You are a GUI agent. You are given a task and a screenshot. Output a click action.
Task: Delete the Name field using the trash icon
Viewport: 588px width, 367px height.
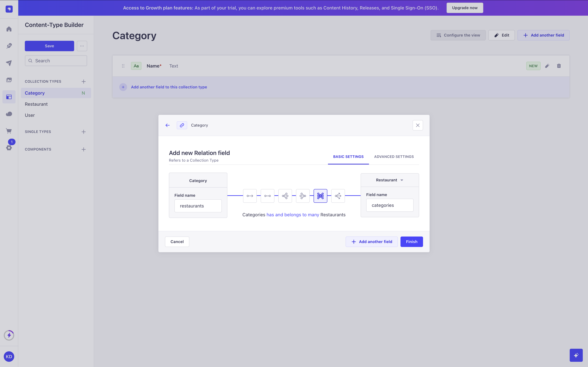tap(559, 66)
